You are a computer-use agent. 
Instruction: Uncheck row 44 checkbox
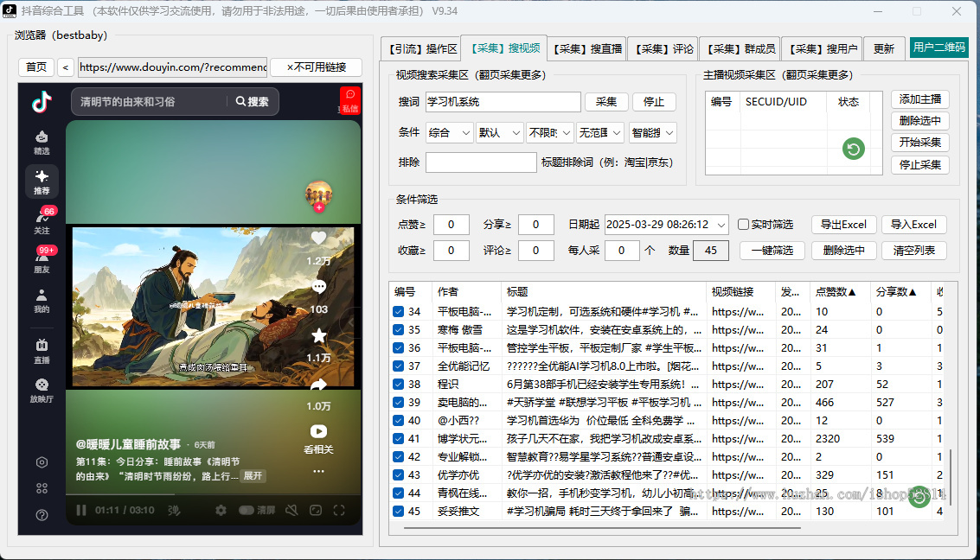[x=398, y=493]
